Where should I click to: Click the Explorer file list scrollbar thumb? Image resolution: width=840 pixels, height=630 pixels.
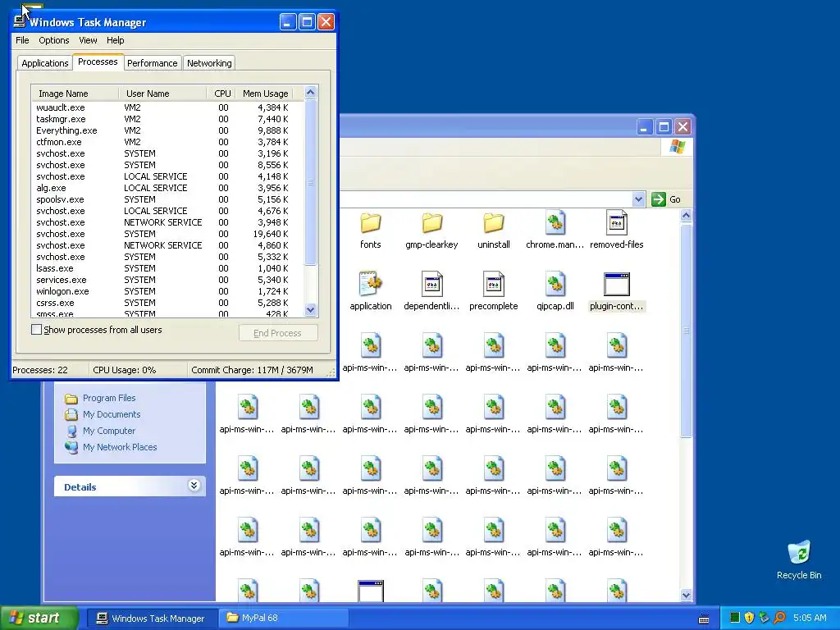687,331
